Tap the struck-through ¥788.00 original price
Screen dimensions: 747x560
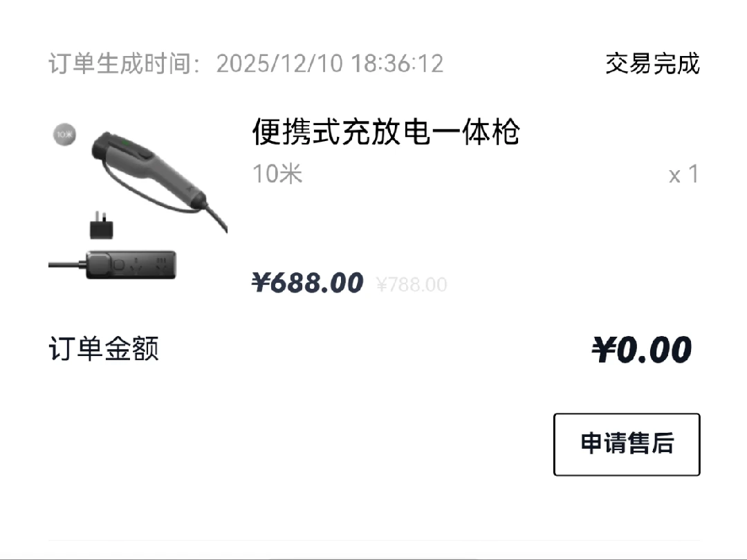coord(412,285)
